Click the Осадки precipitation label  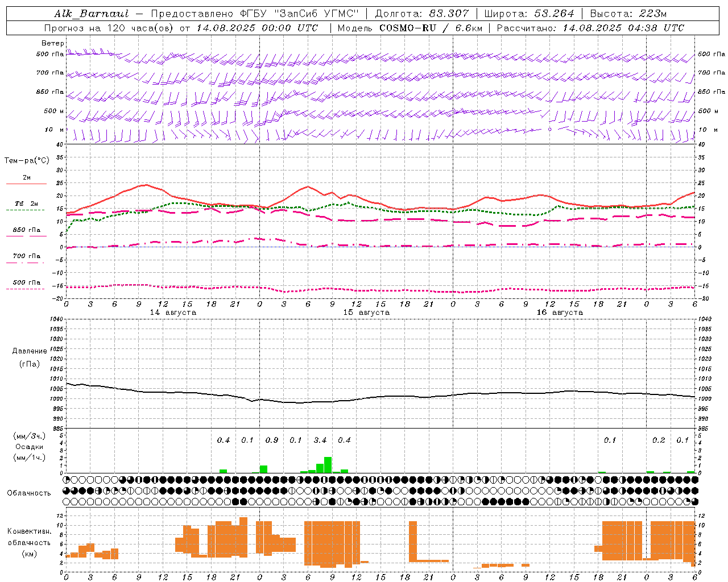30,447
